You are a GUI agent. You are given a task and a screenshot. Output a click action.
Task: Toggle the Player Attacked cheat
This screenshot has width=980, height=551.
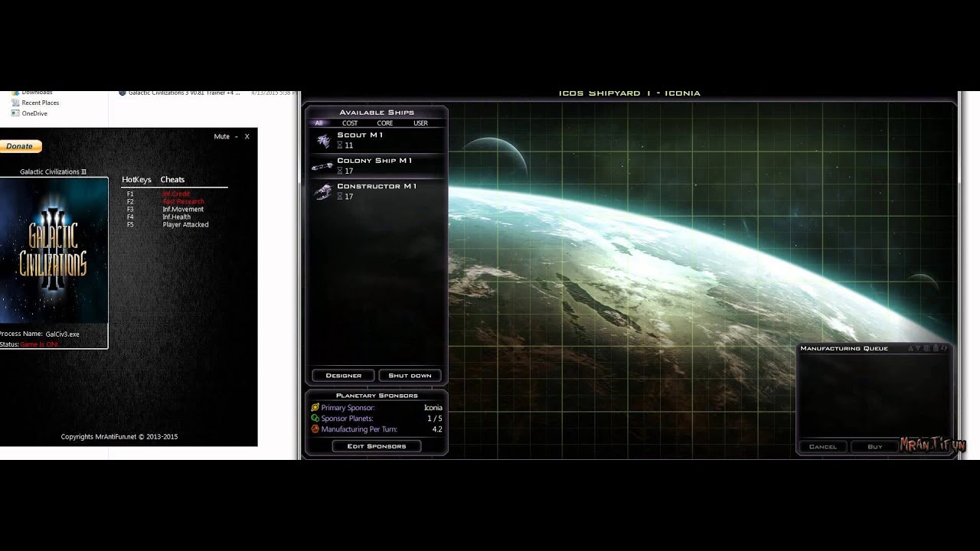point(185,225)
